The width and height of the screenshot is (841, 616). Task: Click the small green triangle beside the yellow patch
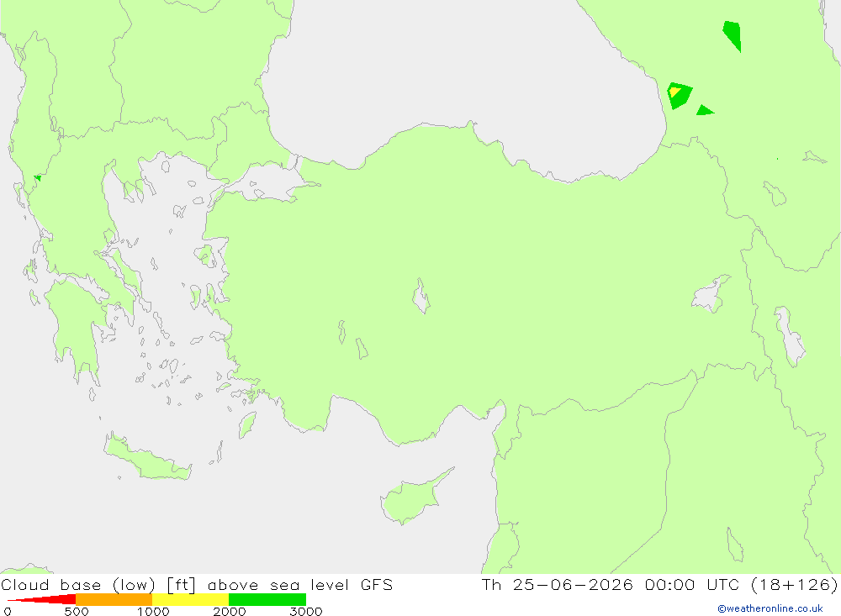click(x=704, y=110)
